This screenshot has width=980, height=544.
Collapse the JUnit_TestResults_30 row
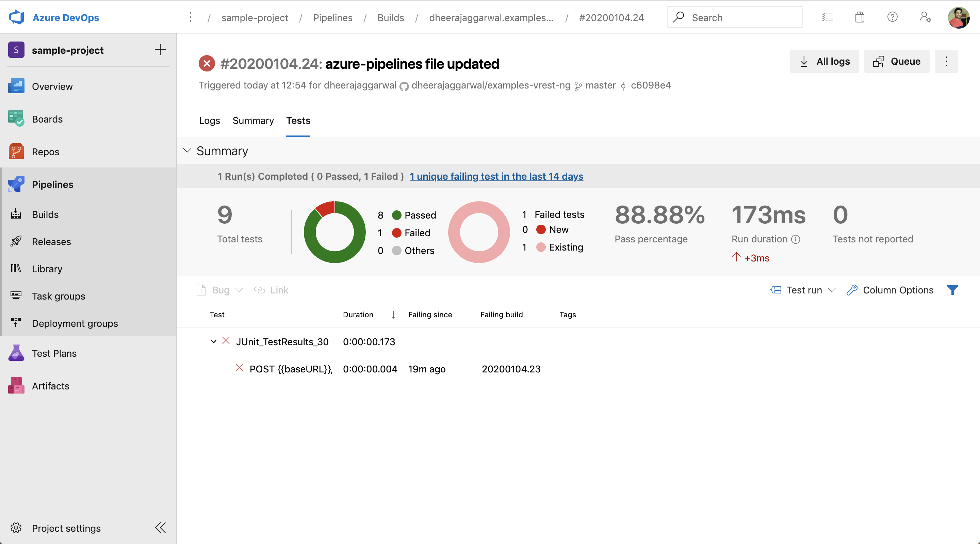pyautogui.click(x=213, y=341)
